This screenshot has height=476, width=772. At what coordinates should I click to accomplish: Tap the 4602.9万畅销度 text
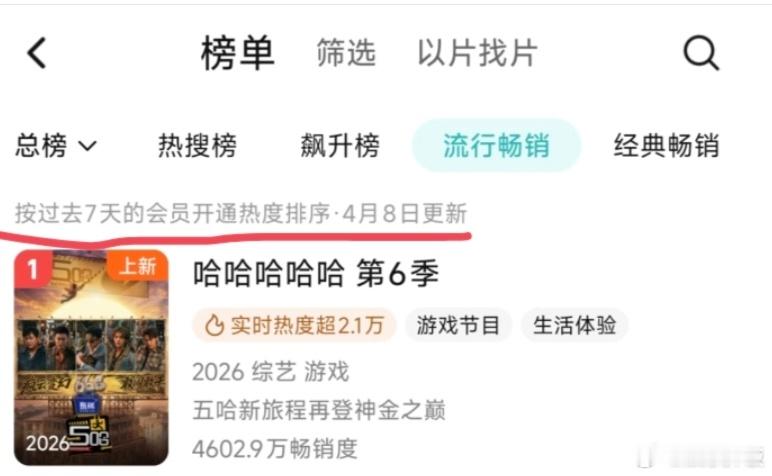[275, 449]
